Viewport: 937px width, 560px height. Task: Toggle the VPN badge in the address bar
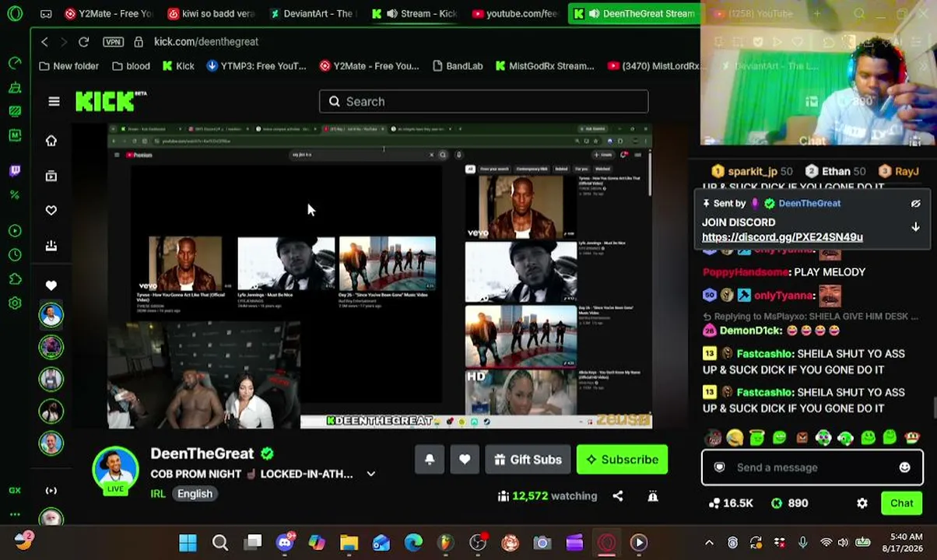(113, 41)
